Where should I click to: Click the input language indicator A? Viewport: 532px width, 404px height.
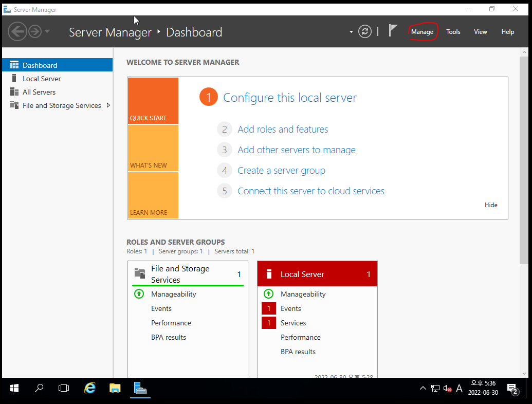(x=459, y=388)
